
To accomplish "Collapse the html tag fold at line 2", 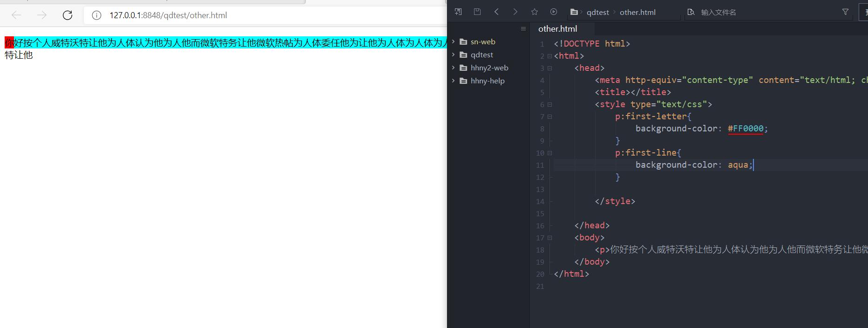I will [549, 56].
